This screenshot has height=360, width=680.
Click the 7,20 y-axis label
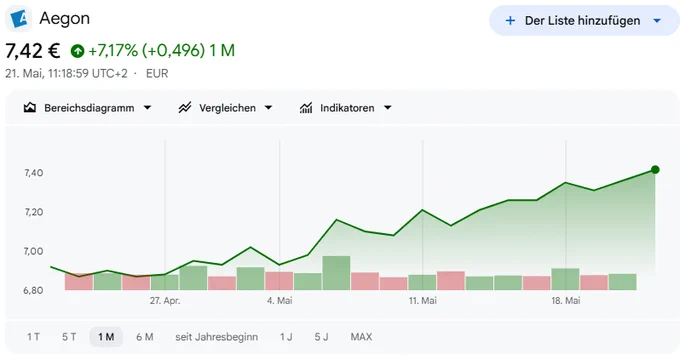tap(33, 212)
